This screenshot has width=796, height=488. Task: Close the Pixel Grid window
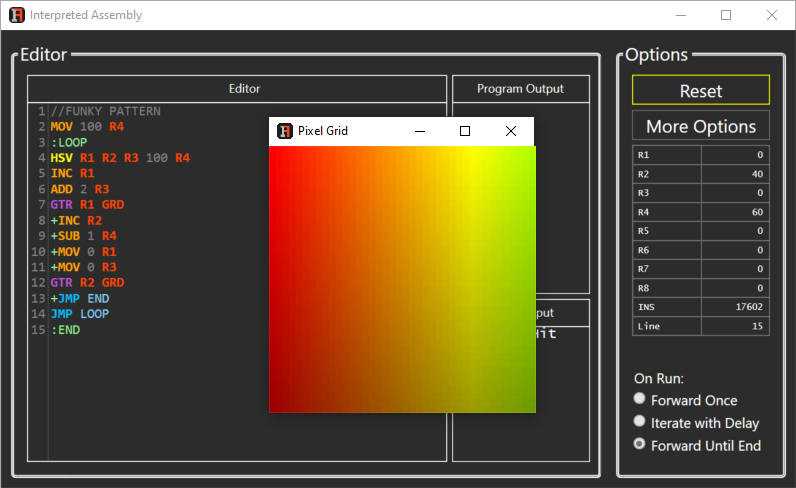511,131
